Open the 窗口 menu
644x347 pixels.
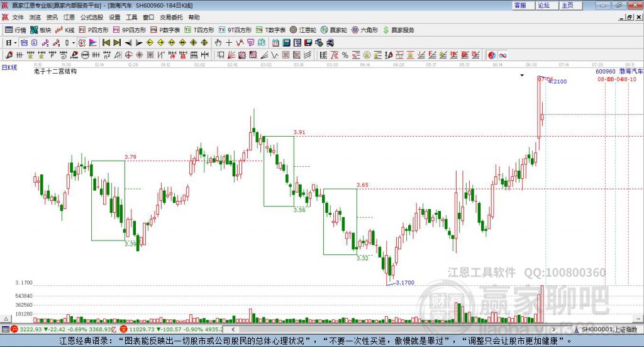148,17
